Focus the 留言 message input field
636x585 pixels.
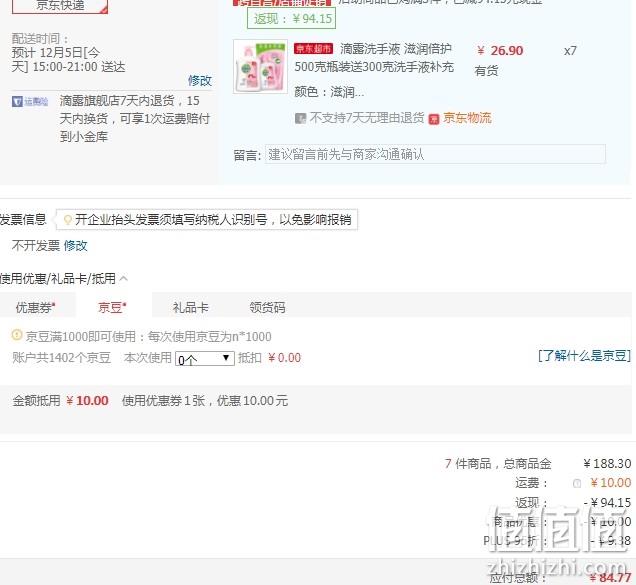(435, 154)
